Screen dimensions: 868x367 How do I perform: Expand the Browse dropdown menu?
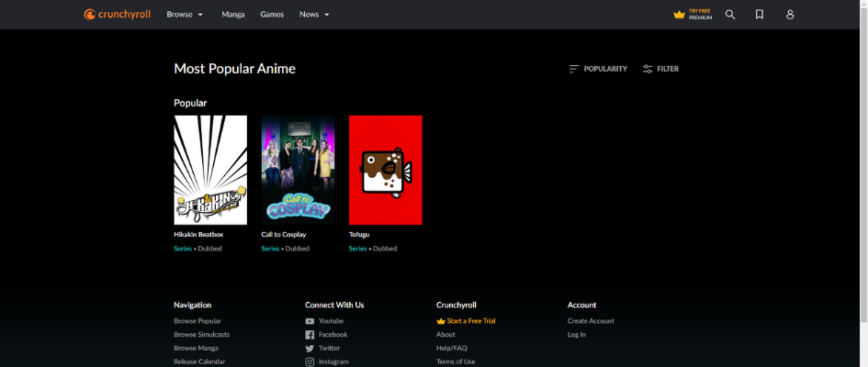pyautogui.click(x=185, y=15)
